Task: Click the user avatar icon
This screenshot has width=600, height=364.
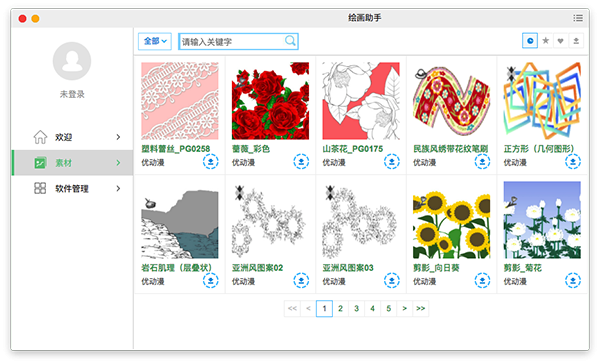Action: click(72, 61)
